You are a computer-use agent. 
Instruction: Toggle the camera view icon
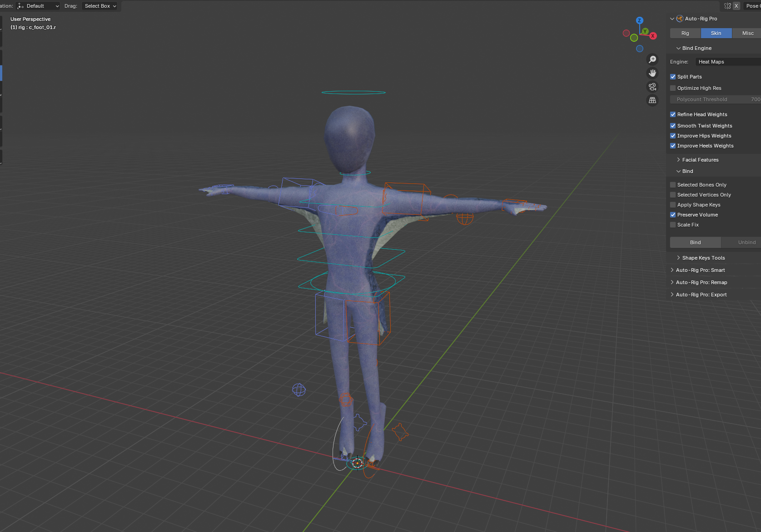pyautogui.click(x=652, y=87)
